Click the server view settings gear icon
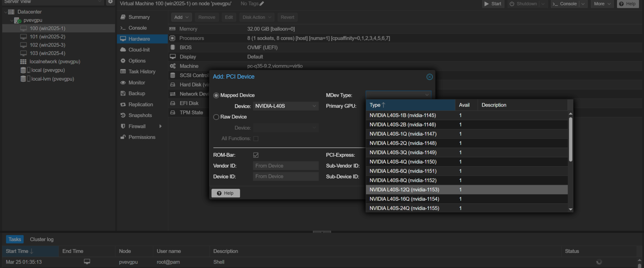644x268 pixels. pyautogui.click(x=110, y=2)
